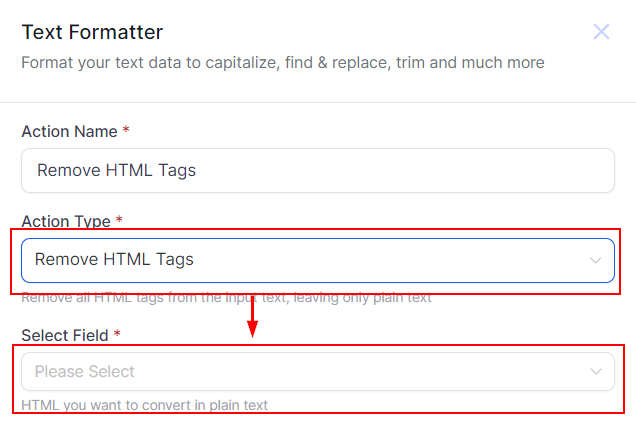Screen dimensions: 636x434
Task: Click the chevron arrow in Select Field
Action: coord(596,372)
